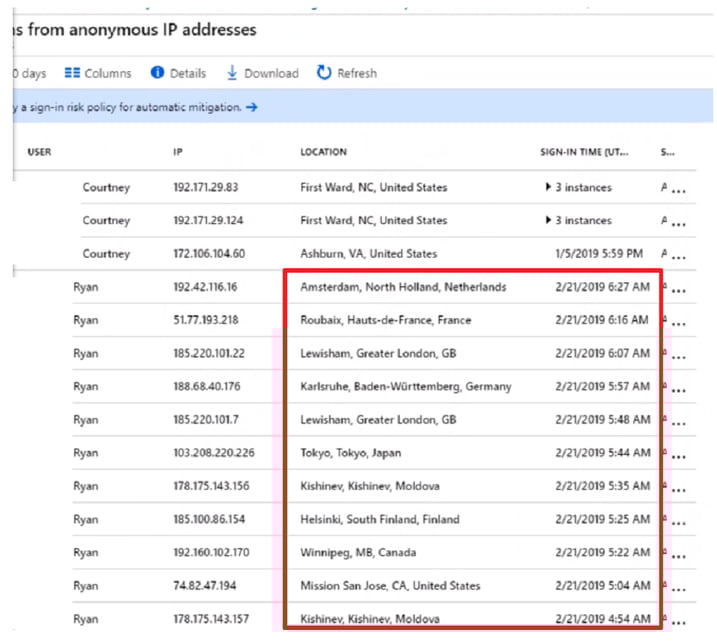Open more options for IP 74.82.47.194
This screenshot has width=717, height=642.
[x=679, y=590]
